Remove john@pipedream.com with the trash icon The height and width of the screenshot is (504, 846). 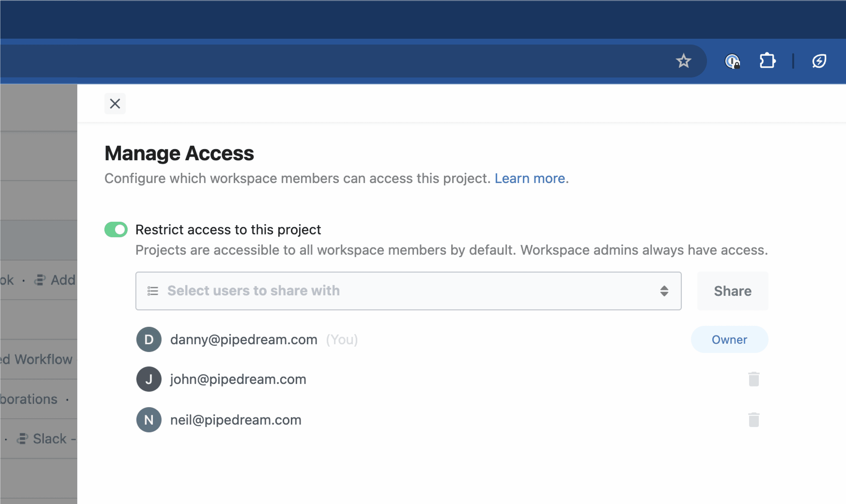click(754, 379)
